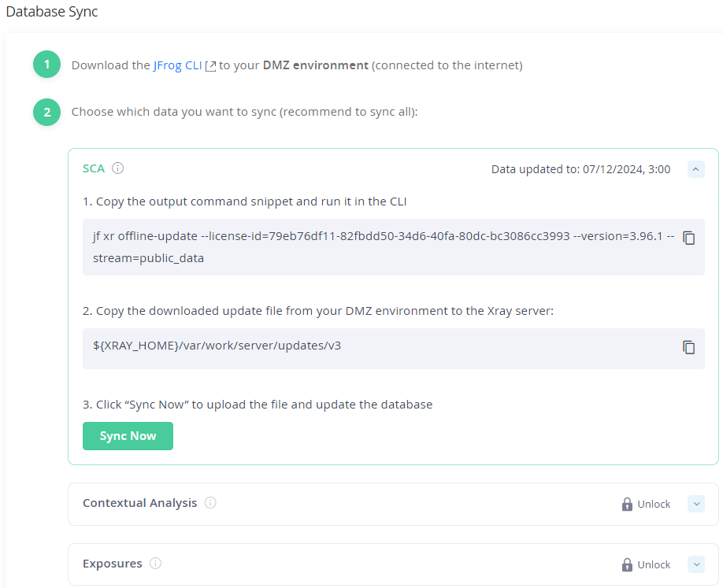This screenshot has height=588, width=723.
Task: Click the step 2 green circle
Action: [47, 112]
